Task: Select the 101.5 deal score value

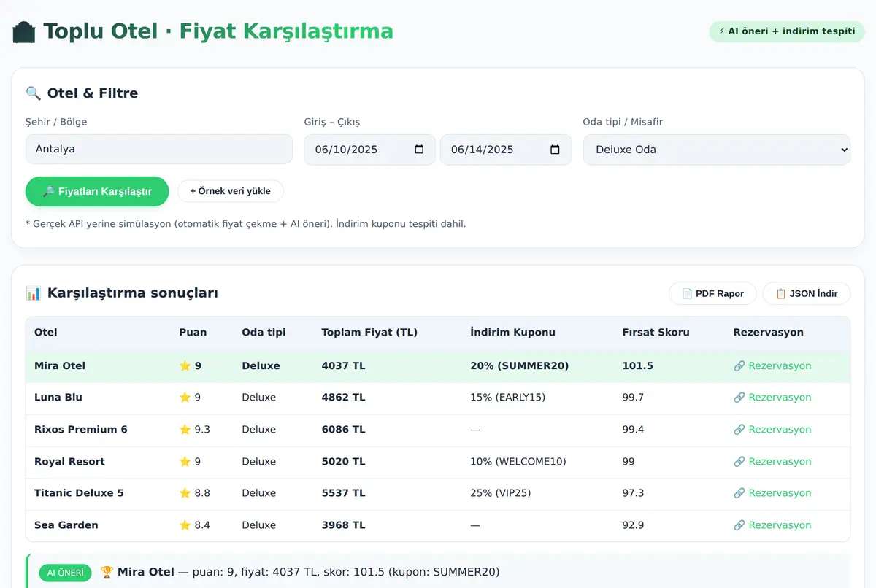Action: click(x=637, y=366)
